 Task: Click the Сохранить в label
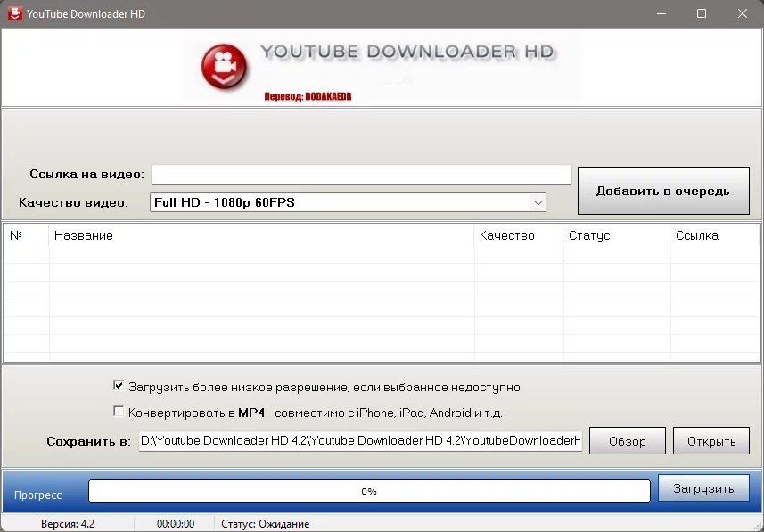[88, 441]
